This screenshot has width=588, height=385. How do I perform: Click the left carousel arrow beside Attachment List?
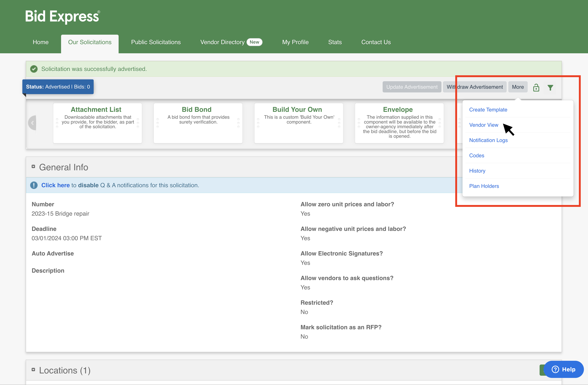[33, 123]
